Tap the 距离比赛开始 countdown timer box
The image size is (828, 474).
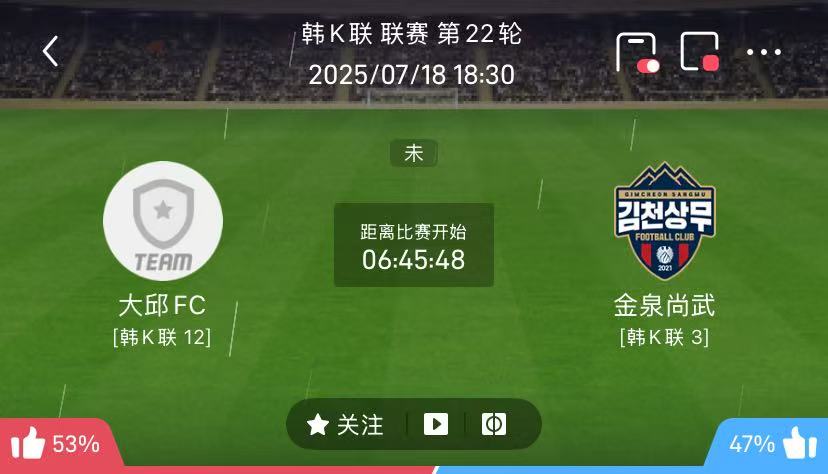[x=413, y=245]
